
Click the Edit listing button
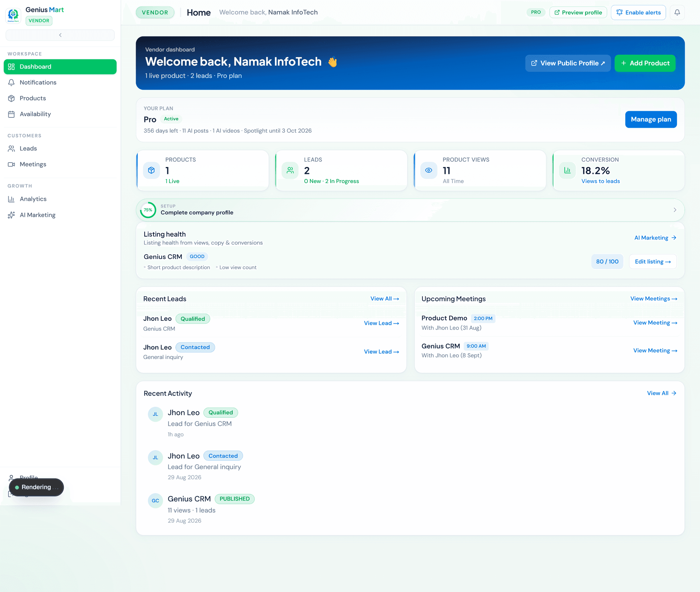[653, 262]
